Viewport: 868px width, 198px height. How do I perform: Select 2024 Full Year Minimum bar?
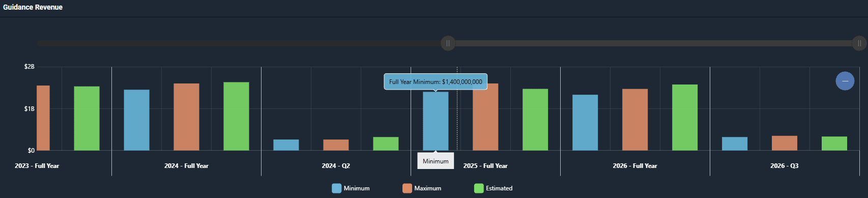(136, 120)
